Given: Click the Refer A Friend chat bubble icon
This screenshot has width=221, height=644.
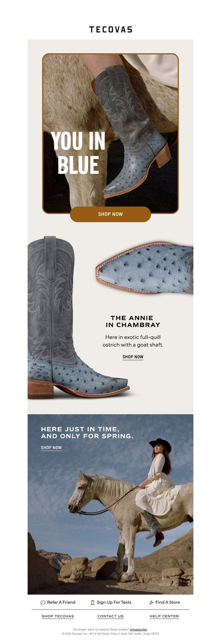Looking at the screenshot, I should (43, 603).
